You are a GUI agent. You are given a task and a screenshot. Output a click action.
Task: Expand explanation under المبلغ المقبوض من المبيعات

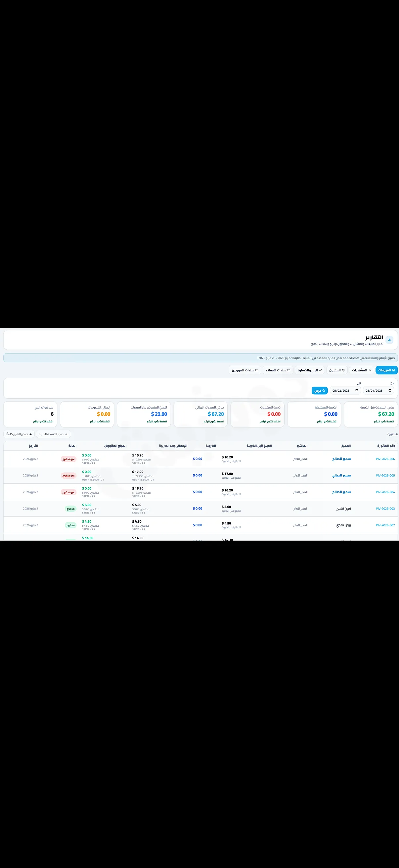156,421
